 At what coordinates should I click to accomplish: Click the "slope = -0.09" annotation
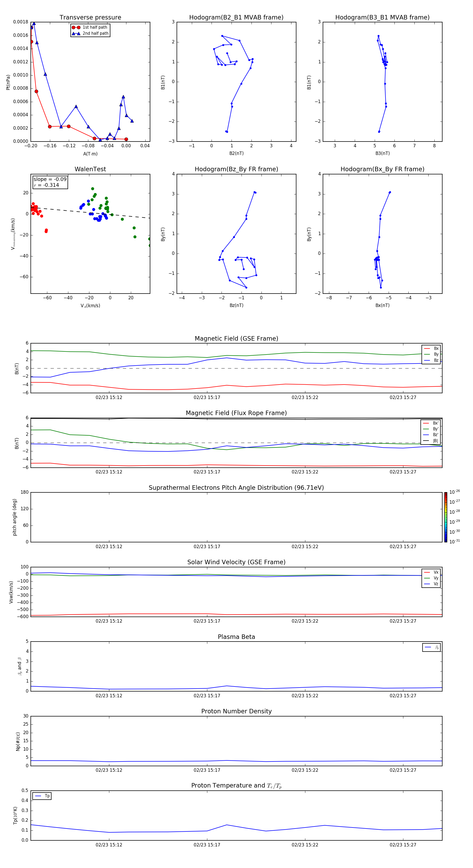[x=50, y=179]
